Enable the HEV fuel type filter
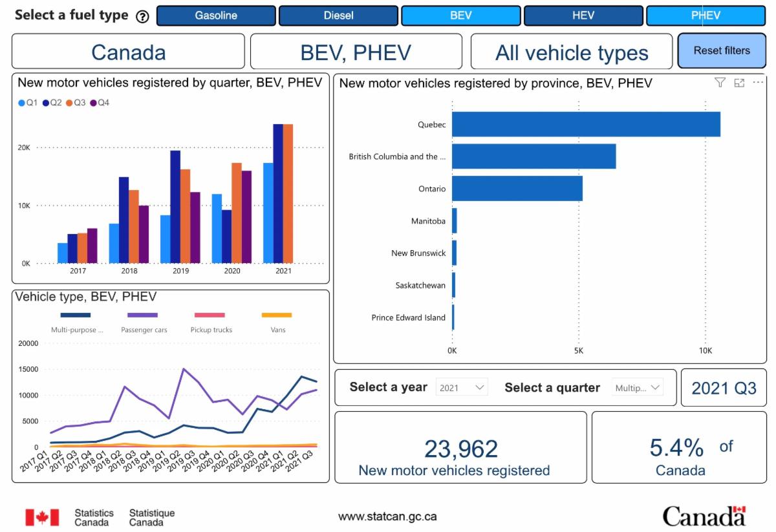The image size is (776, 532). coord(583,16)
